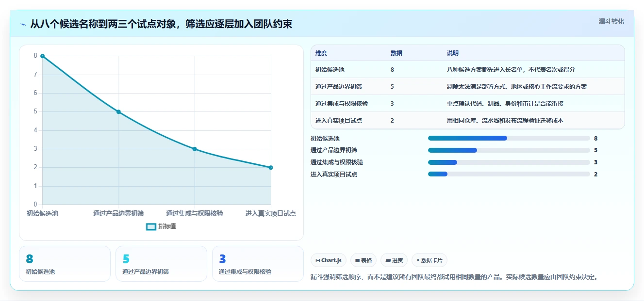Click the 说明 column header
Screen dimensions: 644x301
(x=453, y=53)
